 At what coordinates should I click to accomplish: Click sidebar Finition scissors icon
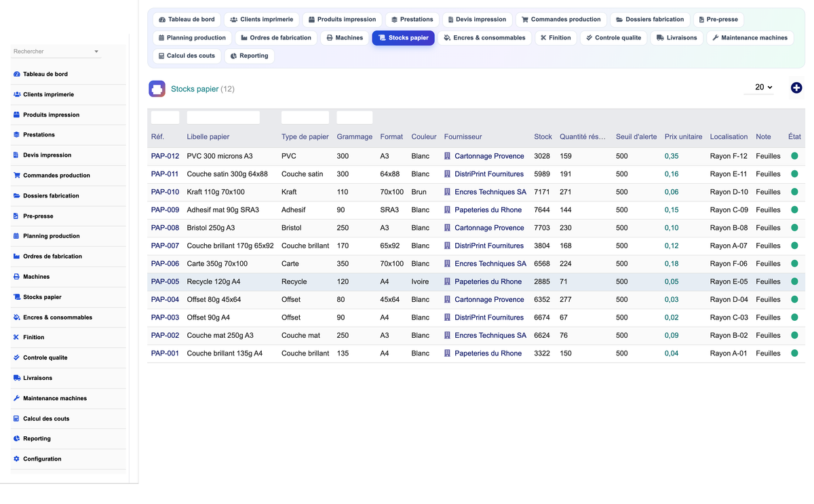pyautogui.click(x=17, y=337)
